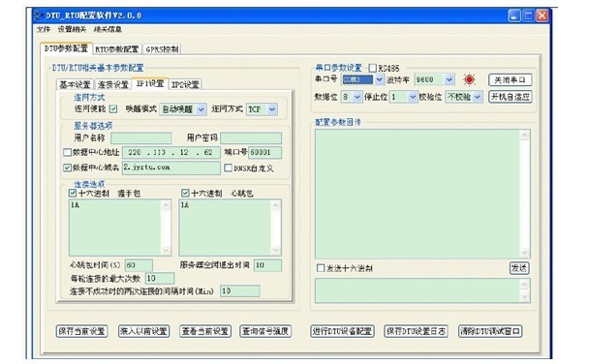This screenshot has height=364, width=589.
Task: Open the 相关信息 menu
Action: pyautogui.click(x=108, y=29)
